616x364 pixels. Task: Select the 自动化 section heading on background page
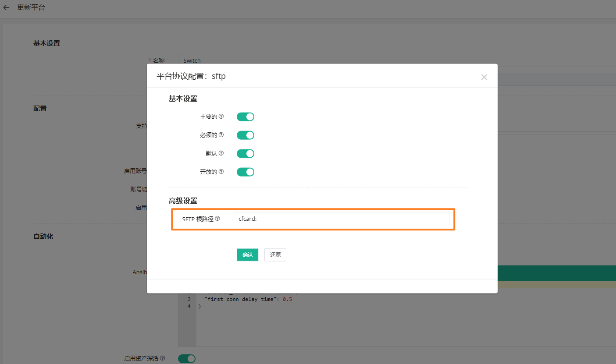click(43, 236)
